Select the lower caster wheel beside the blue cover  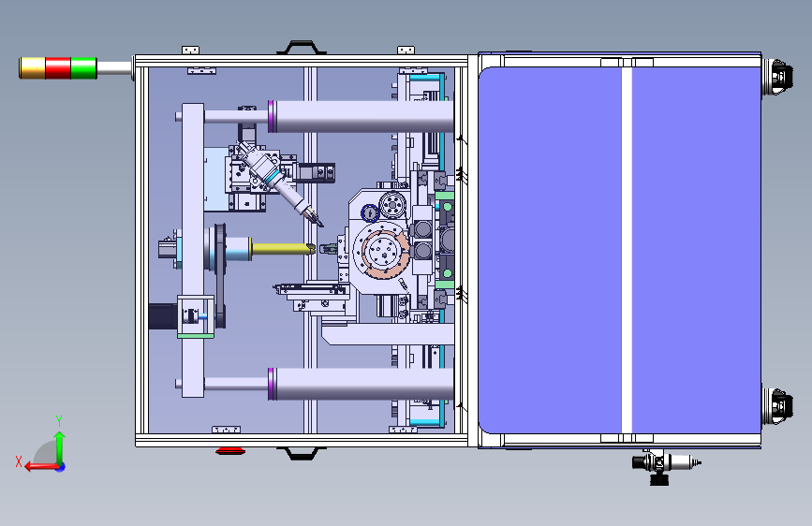pyautogui.click(x=778, y=406)
